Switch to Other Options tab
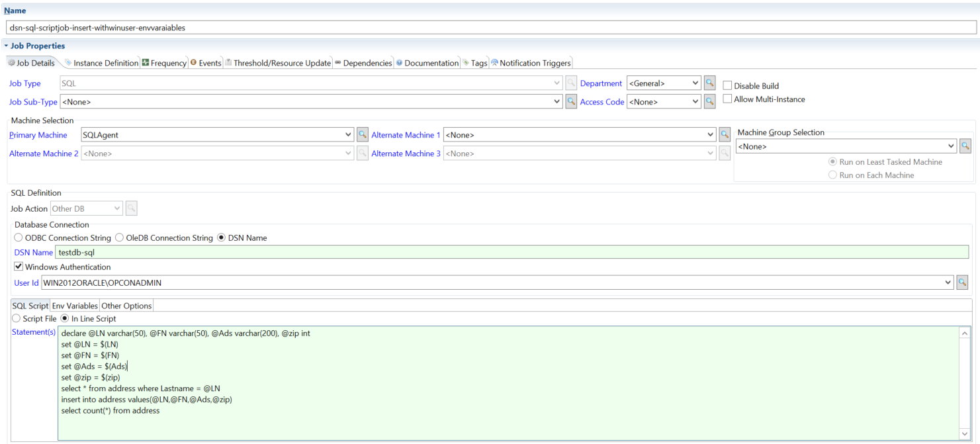Viewport: 980px width, 444px height. 126,306
